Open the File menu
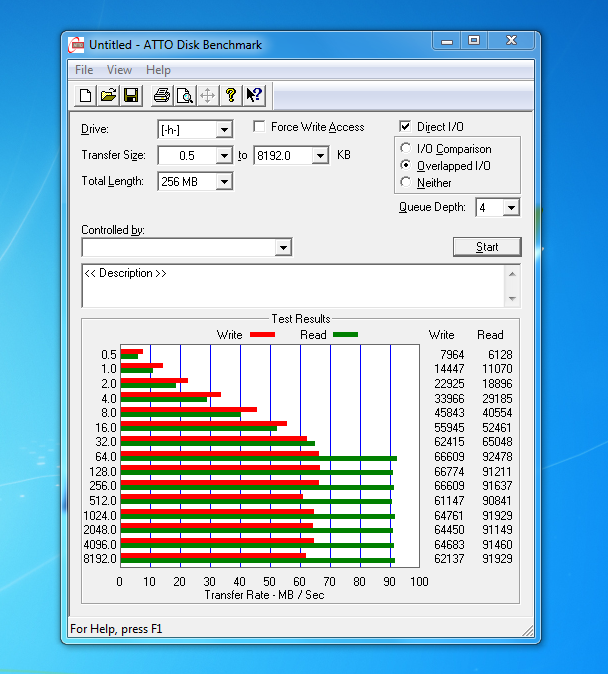The width and height of the screenshot is (608, 674). (84, 70)
